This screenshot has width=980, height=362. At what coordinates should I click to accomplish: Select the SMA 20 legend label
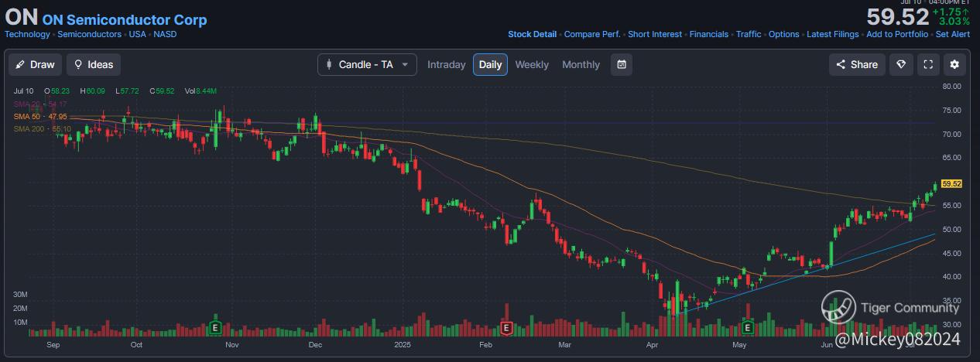(40, 104)
